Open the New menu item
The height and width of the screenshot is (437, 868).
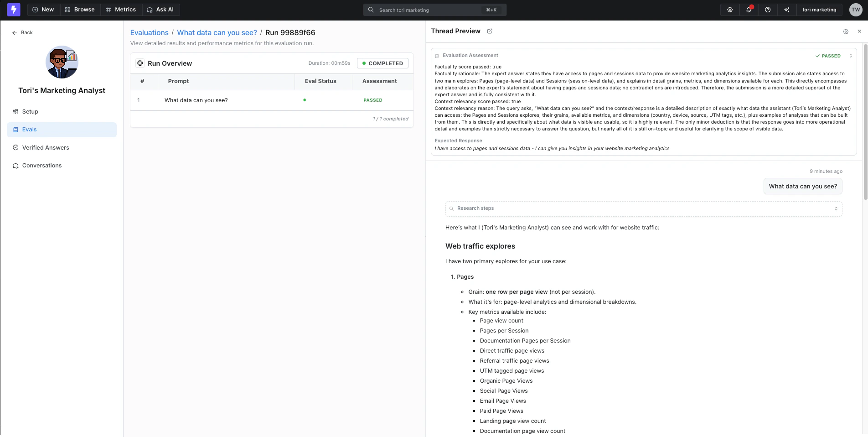(43, 10)
